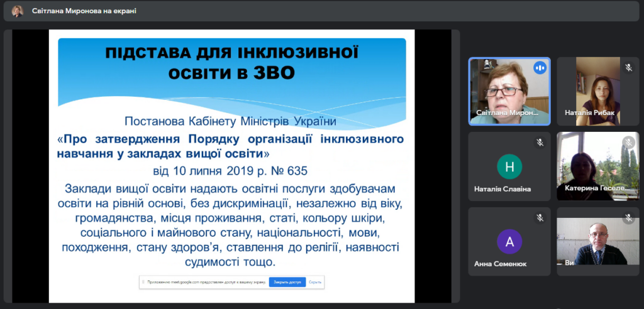Screen dimensions: 644x309
Task: Click muted mic icon on Катерина Геселе tile
Action: (628, 143)
